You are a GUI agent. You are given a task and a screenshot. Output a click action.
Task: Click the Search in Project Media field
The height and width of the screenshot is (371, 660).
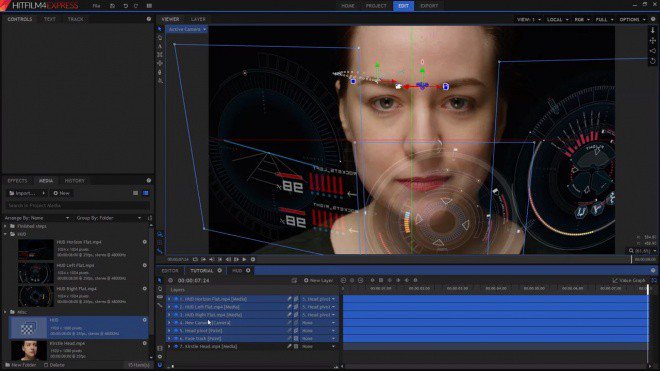(x=77, y=205)
